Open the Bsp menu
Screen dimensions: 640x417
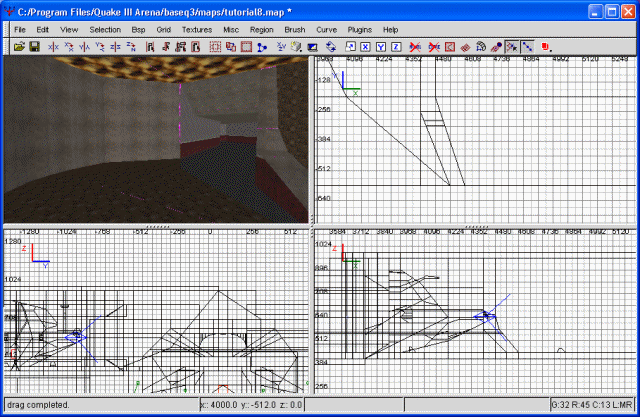pyautogui.click(x=138, y=29)
